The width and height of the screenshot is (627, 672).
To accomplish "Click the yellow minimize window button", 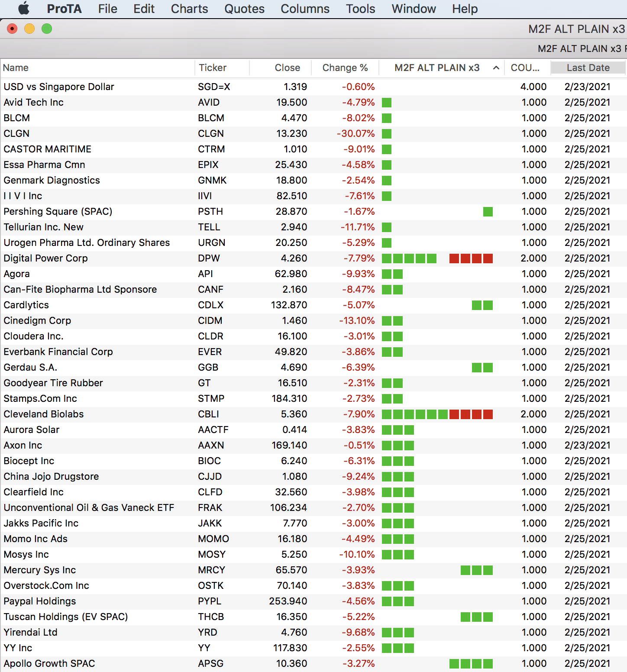I will 29,29.
